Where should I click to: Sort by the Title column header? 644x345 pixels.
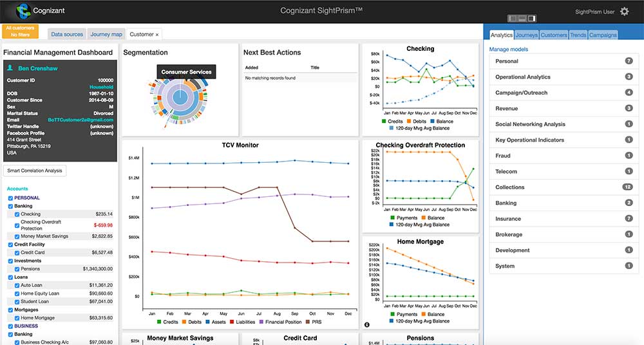[315, 68]
